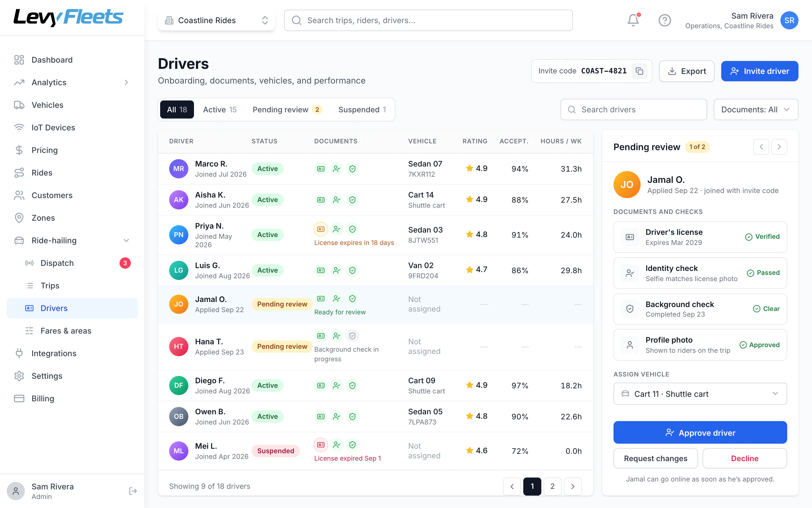Click the log out icon beside Sam Rivera

pos(133,491)
